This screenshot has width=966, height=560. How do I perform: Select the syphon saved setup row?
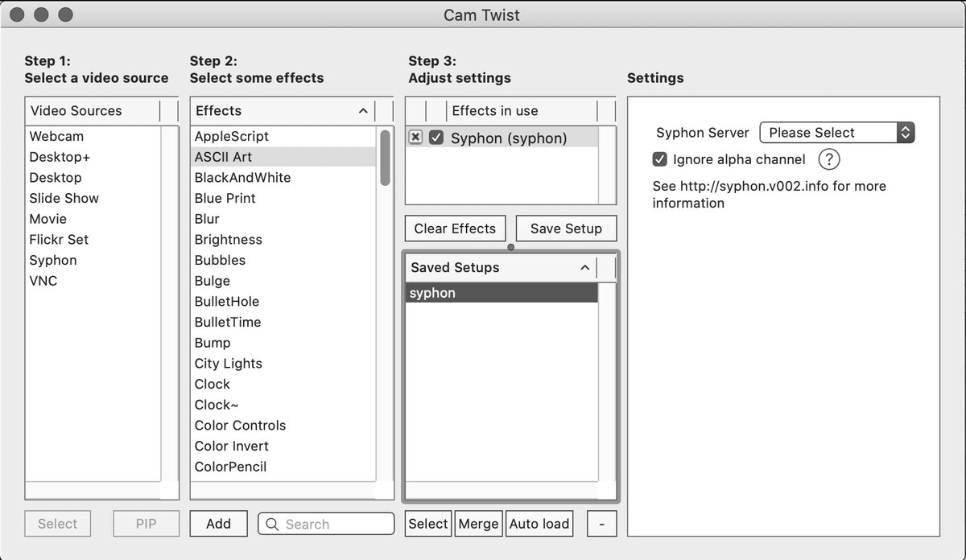[x=502, y=293]
